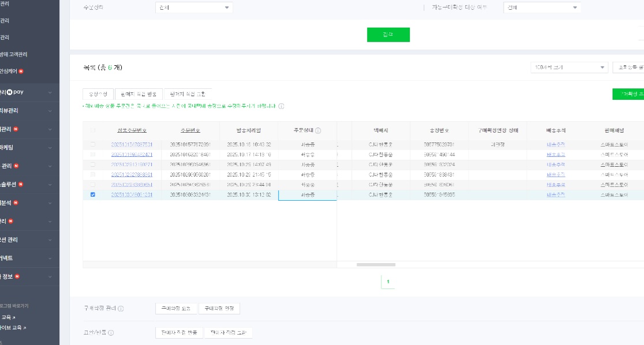
Task: Click 판매자 직접 반품 above the table
Action: coord(138,94)
